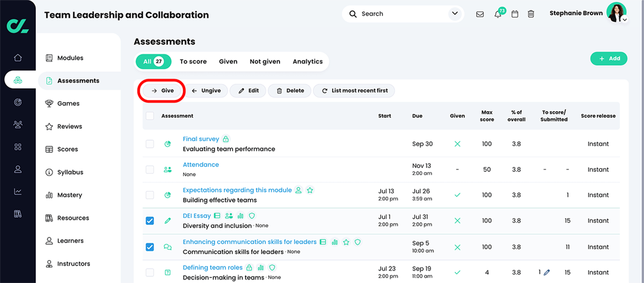This screenshot has width=644, height=283.
Task: Expand the Search dropdown arrow
Action: tap(454, 14)
